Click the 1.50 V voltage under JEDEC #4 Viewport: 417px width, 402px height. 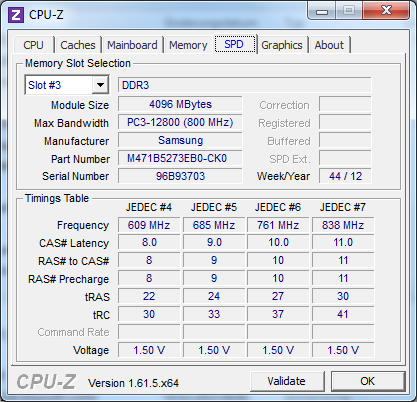point(149,350)
